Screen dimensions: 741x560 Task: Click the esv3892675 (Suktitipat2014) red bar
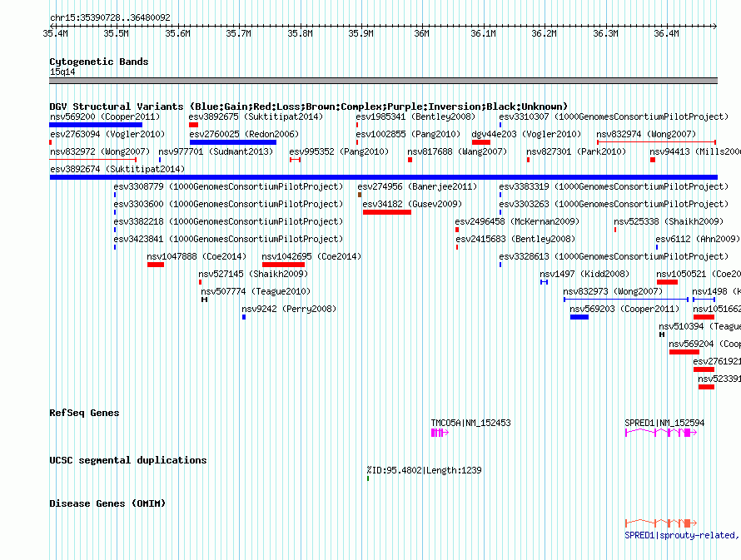point(193,125)
